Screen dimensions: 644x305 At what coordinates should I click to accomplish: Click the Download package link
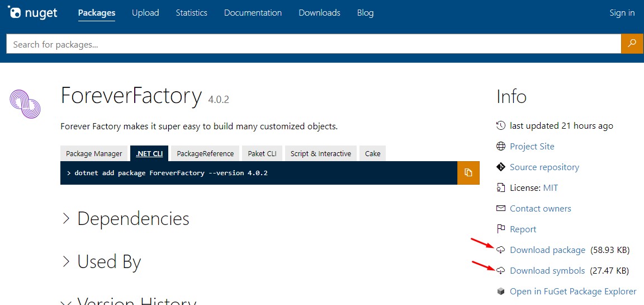point(547,250)
